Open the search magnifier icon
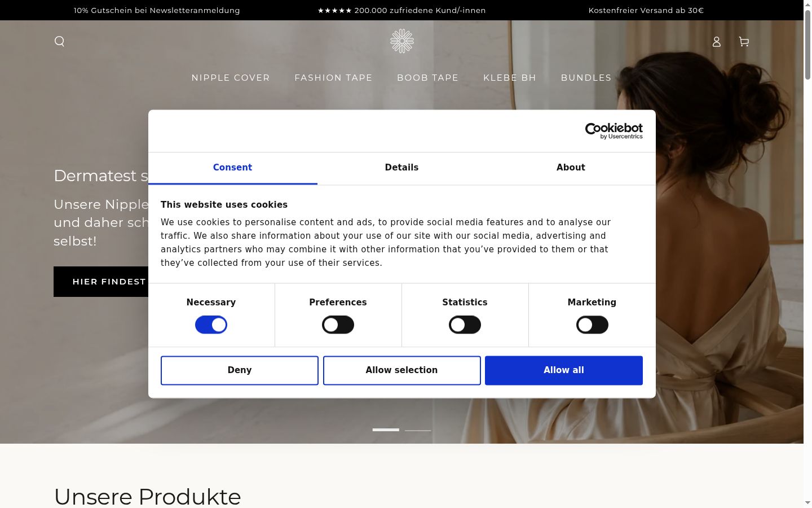 [x=59, y=41]
